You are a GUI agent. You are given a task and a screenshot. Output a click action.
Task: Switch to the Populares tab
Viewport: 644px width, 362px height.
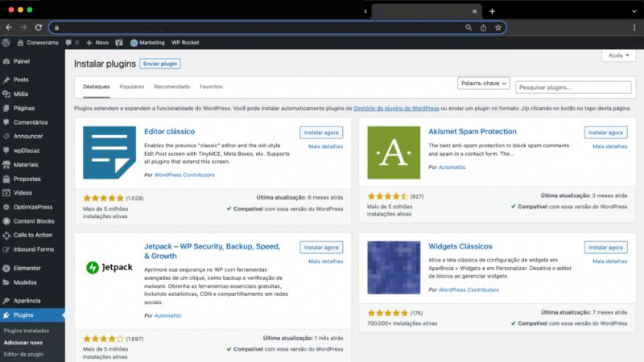(x=131, y=87)
